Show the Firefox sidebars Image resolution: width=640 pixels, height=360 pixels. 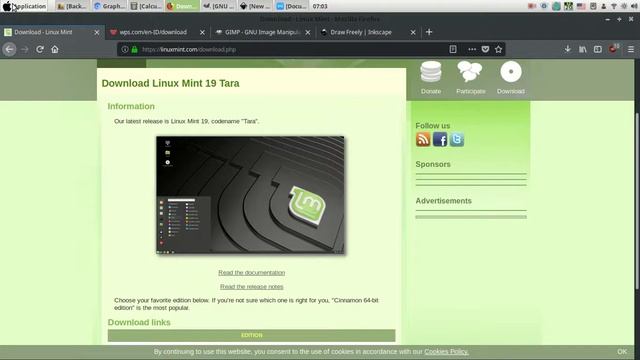598,49
